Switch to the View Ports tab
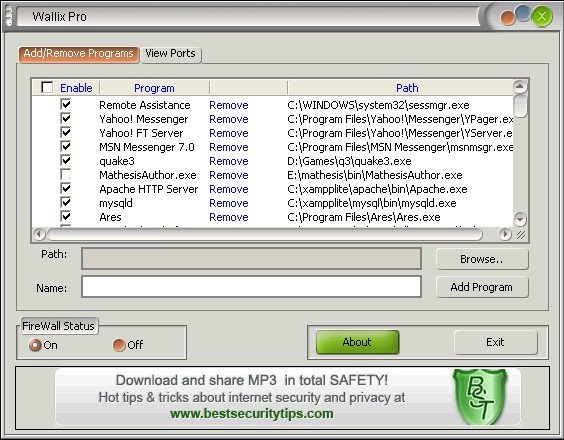 (x=170, y=54)
